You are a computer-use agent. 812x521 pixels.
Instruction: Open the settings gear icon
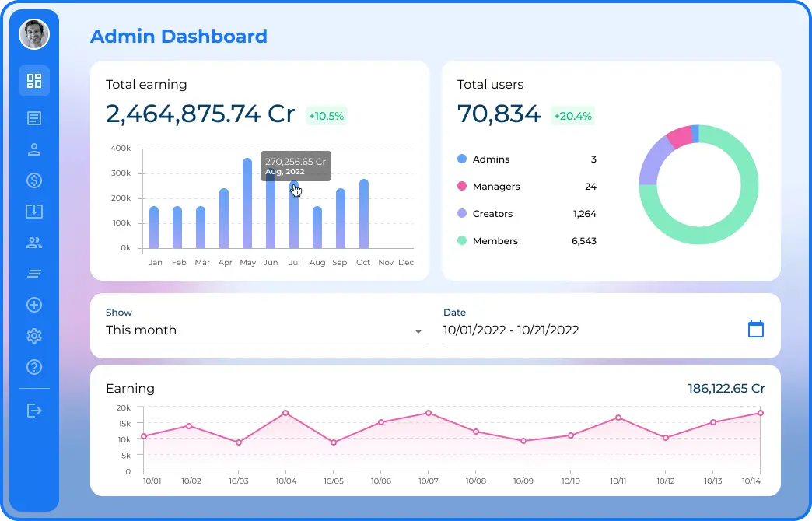click(x=34, y=336)
